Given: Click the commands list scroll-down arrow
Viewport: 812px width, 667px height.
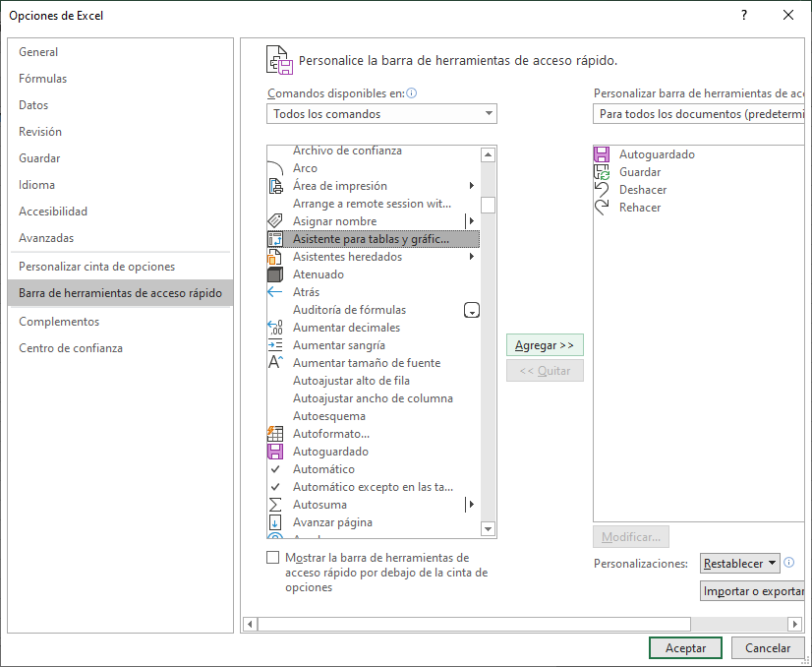Looking at the screenshot, I should 488,529.
